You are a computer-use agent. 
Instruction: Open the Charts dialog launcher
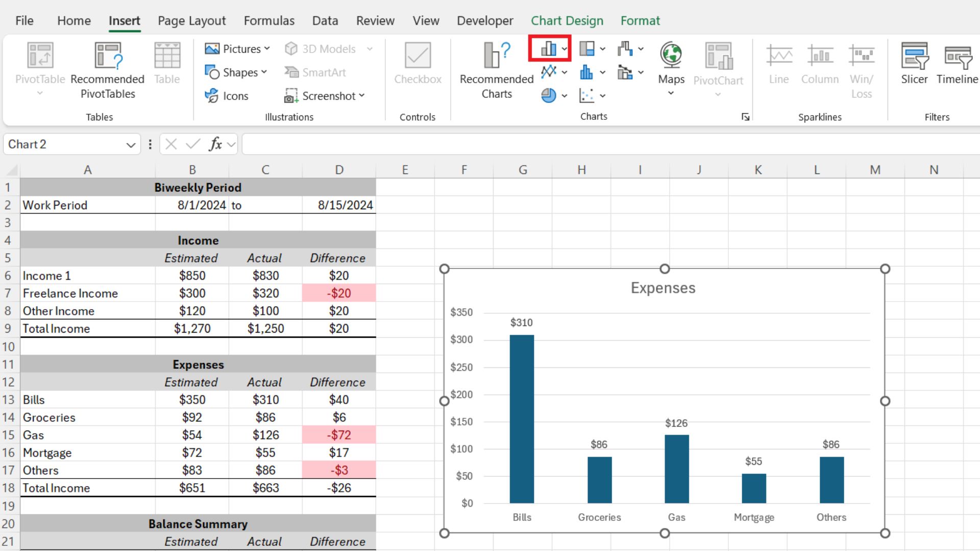tap(745, 117)
